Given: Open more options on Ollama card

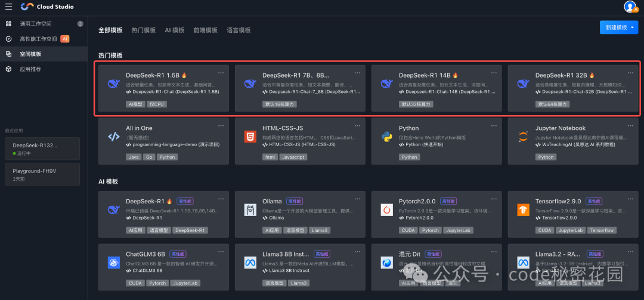Looking at the screenshot, I should (x=357, y=199).
